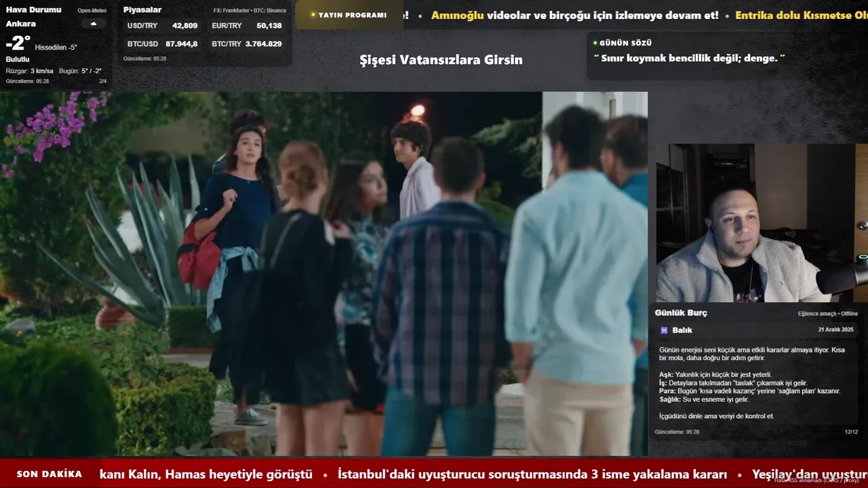Click the Ankara city name

click(x=21, y=24)
